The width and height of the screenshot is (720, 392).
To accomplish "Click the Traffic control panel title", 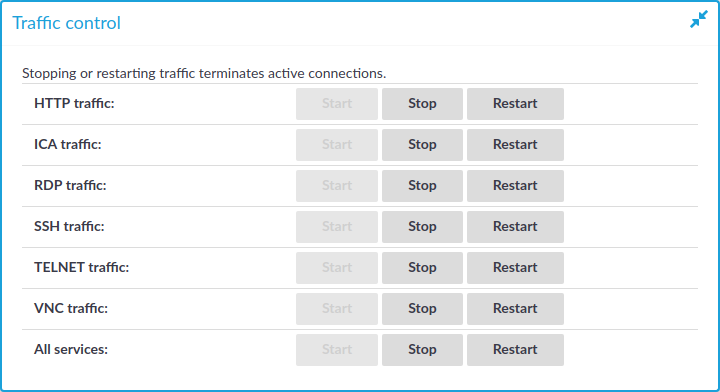I will pos(67,23).
